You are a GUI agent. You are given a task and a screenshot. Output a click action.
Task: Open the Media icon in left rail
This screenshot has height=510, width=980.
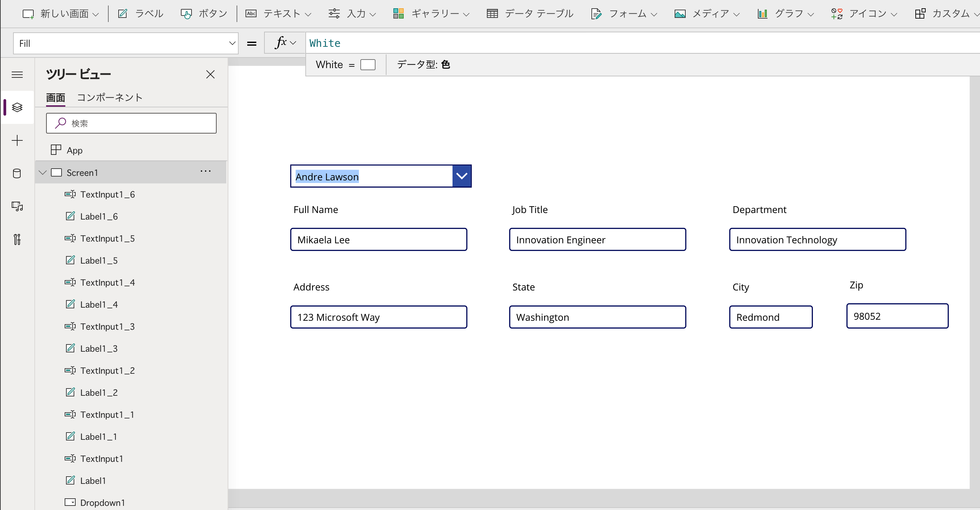click(x=17, y=206)
